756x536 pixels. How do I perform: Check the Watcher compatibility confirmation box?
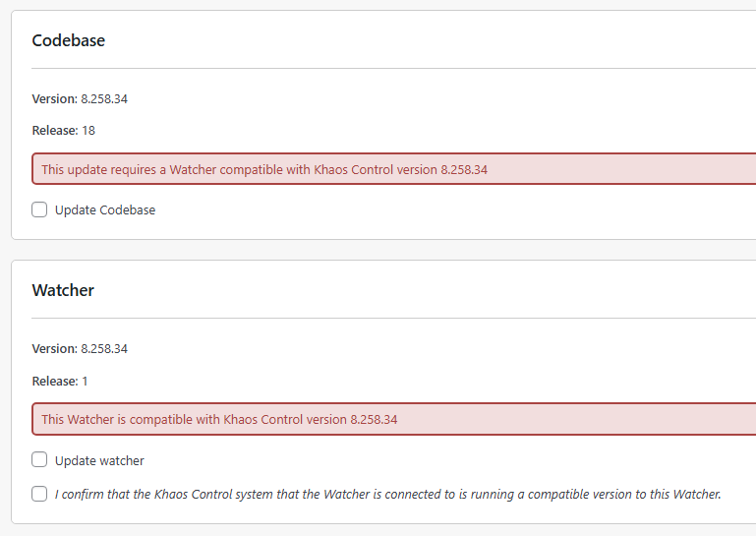(x=39, y=494)
